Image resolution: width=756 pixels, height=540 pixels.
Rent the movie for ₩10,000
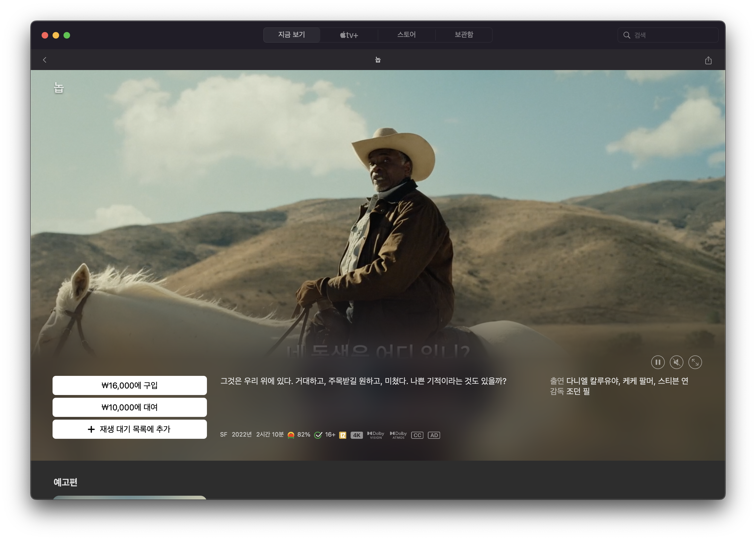pos(129,407)
